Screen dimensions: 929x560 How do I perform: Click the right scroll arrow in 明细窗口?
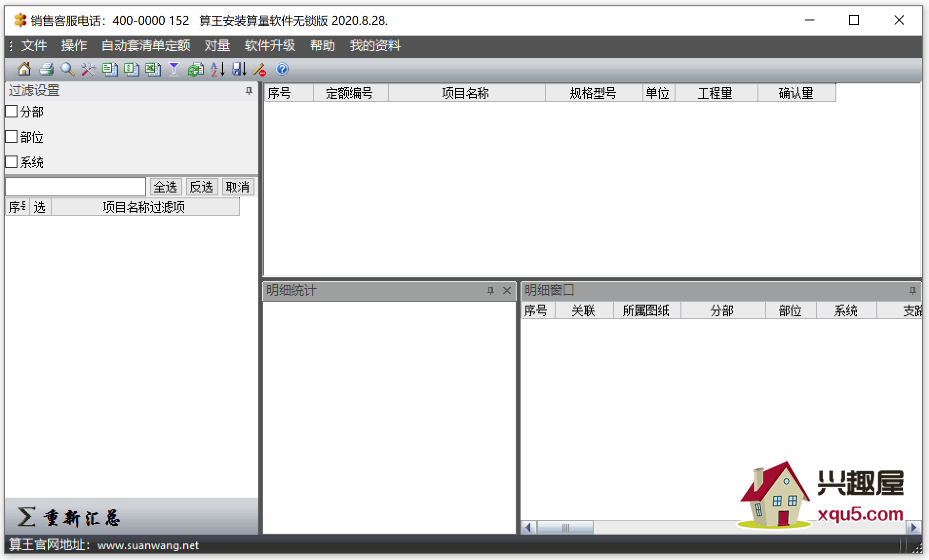coord(913,527)
